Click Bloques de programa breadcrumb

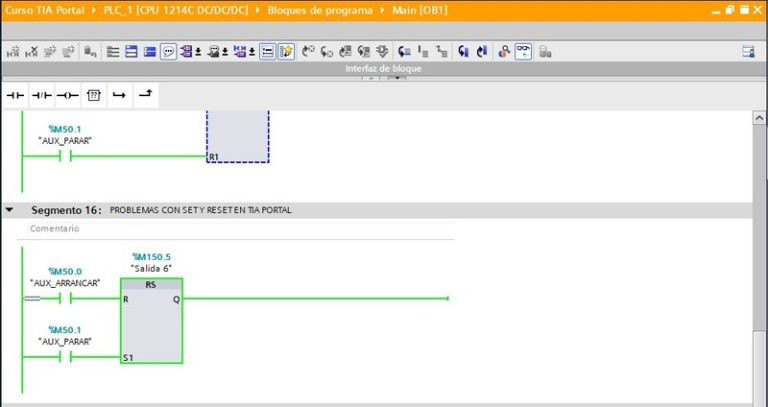(x=320, y=10)
